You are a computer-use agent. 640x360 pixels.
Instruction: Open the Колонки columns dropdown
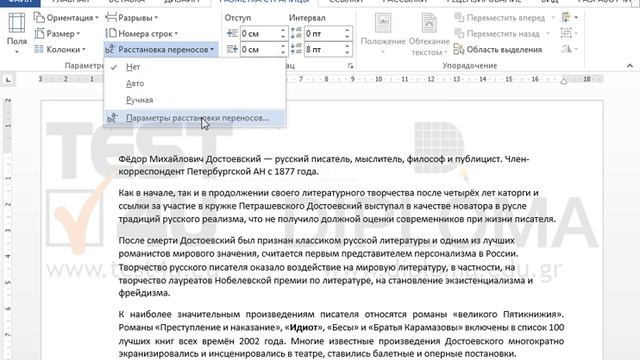[x=60, y=49]
